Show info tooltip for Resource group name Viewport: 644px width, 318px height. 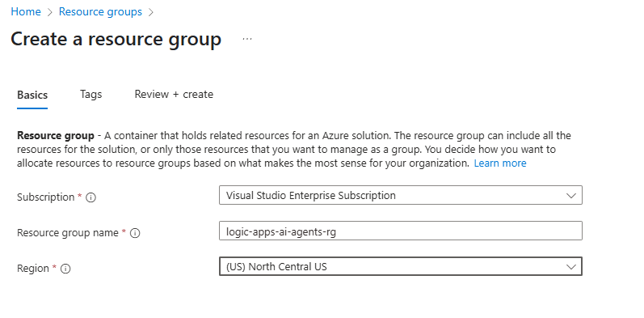(x=135, y=233)
